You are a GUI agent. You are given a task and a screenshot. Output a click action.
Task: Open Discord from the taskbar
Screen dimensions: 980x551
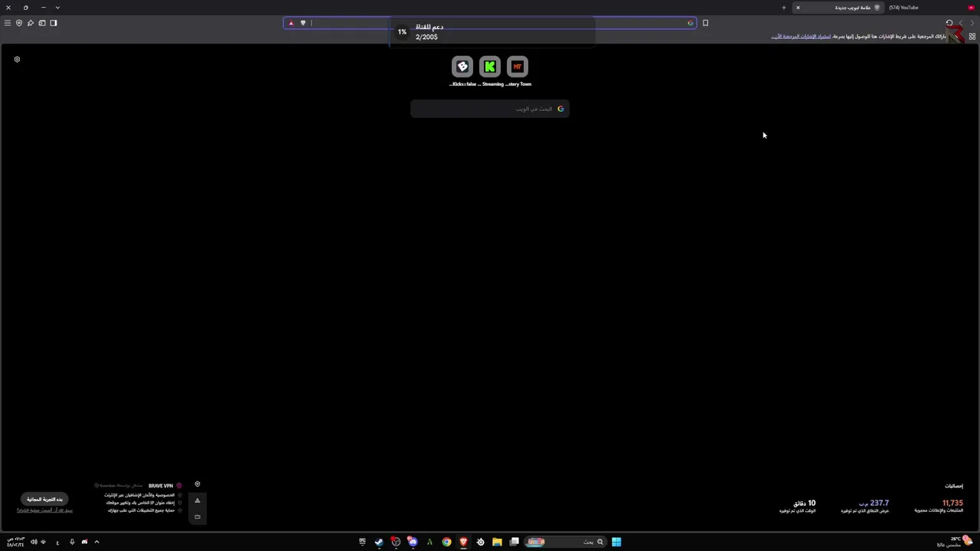[413, 542]
